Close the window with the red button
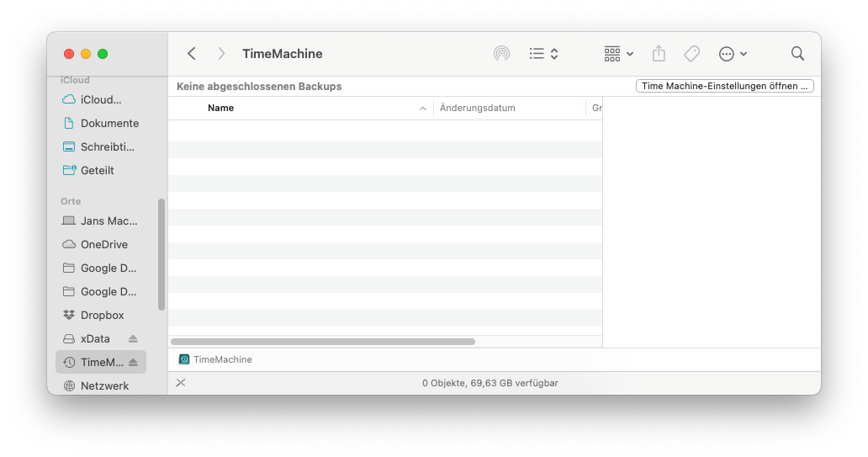868x457 pixels. click(x=69, y=54)
